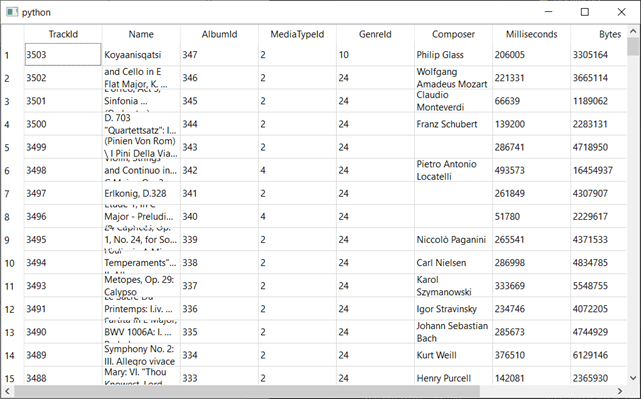
Task: Select the Karol Szymanowski cell
Action: 453,286
